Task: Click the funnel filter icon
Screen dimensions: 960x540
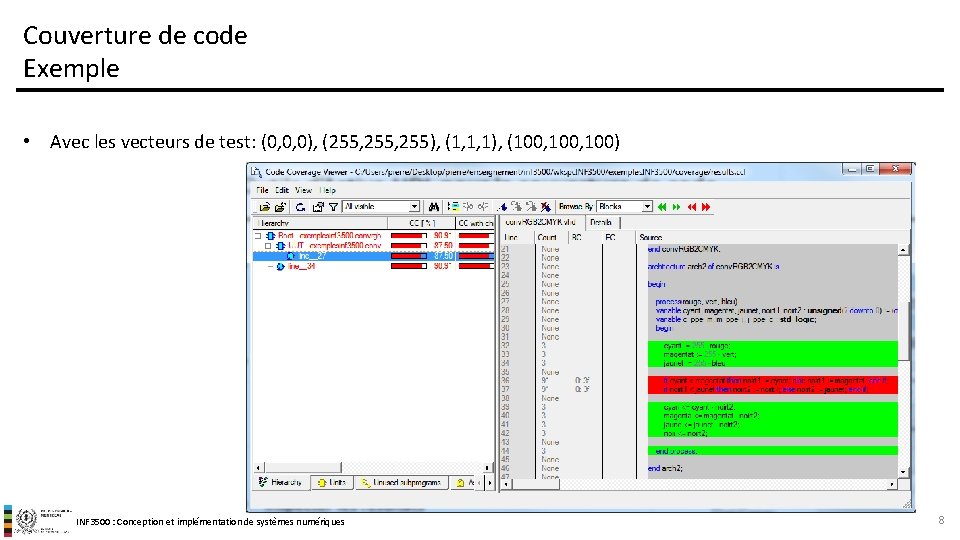Action: click(x=334, y=207)
